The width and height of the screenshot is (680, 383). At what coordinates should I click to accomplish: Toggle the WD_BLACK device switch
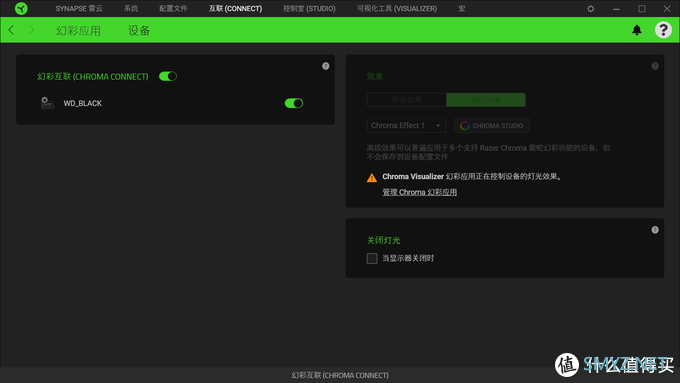pos(294,103)
